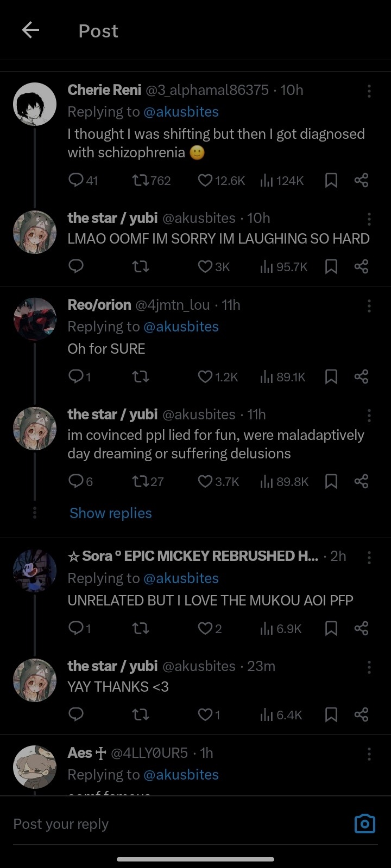Screen dimensions: 391x868
Task: Open @akusbites link under Aes's reply
Action: [181, 775]
